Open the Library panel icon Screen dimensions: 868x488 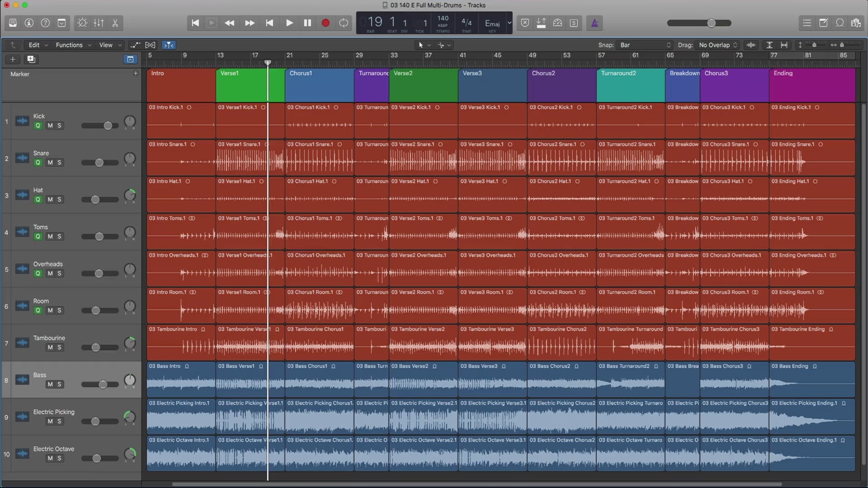point(13,23)
